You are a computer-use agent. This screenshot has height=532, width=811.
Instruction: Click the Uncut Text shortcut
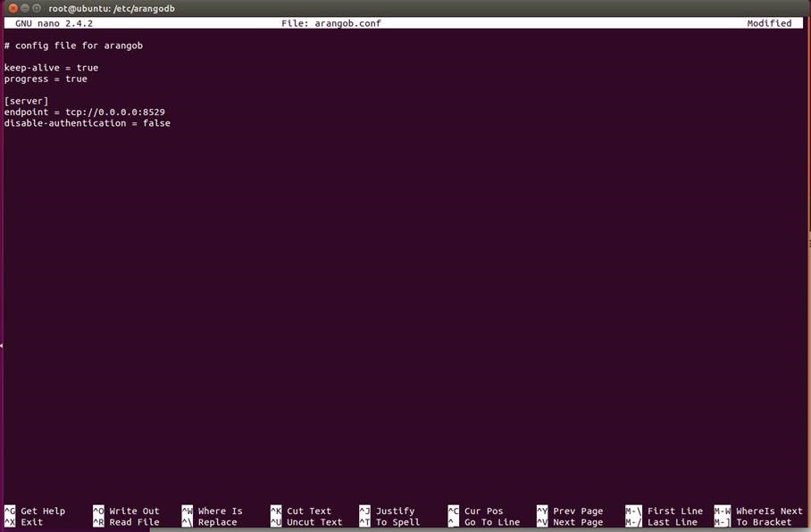click(x=314, y=522)
